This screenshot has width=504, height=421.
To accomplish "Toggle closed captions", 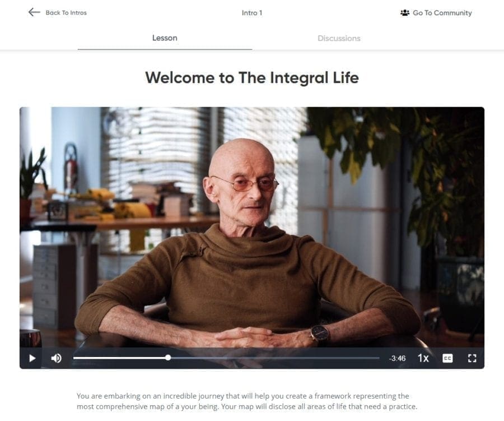I will 447,358.
